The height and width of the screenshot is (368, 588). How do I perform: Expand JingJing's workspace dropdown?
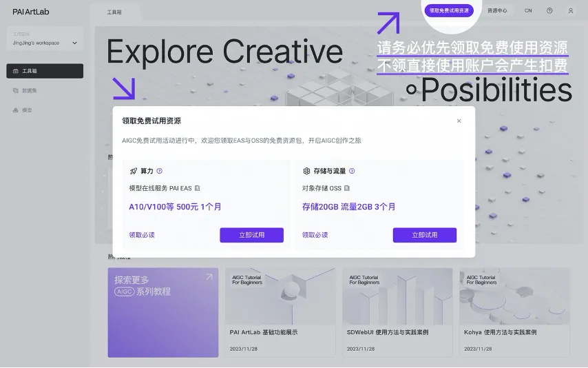(45, 39)
